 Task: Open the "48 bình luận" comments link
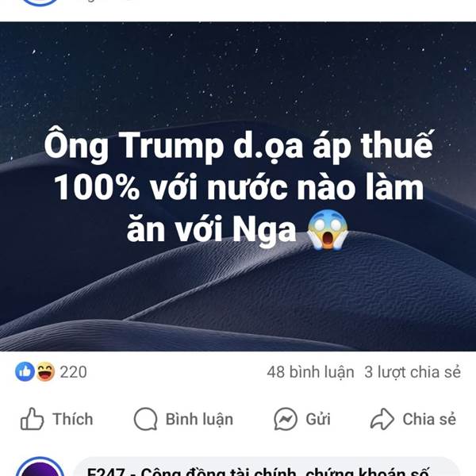pos(310,372)
